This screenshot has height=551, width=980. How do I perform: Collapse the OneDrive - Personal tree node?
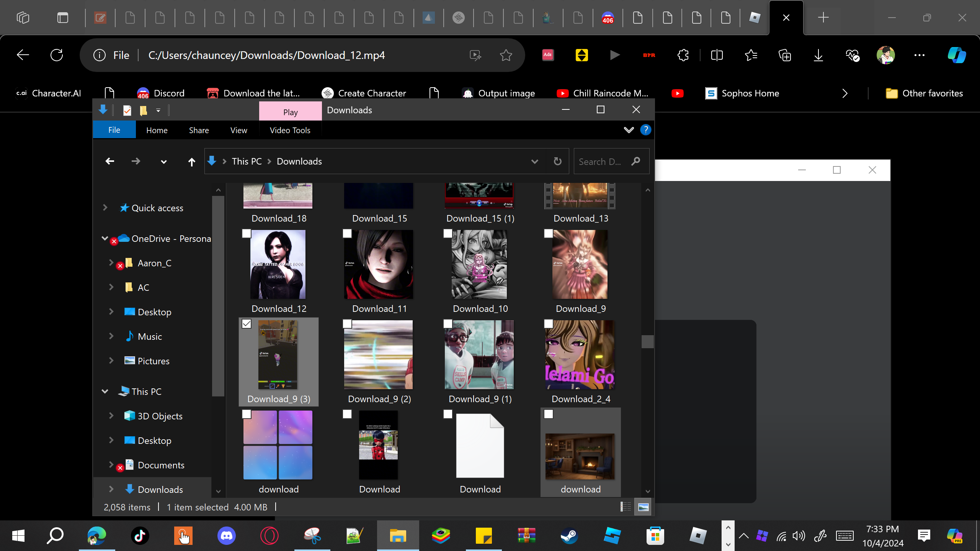coord(105,238)
